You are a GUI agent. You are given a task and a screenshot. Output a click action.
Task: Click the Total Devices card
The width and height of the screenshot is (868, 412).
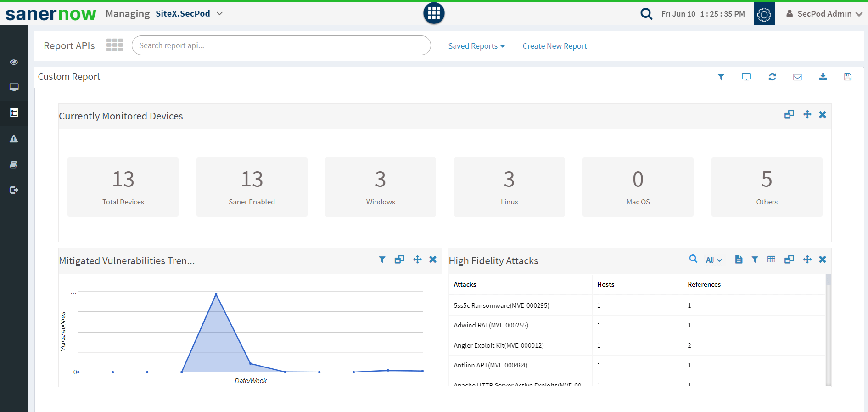click(123, 187)
